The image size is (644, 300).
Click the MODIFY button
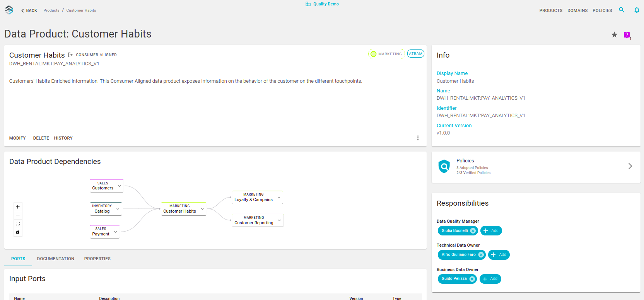17,138
